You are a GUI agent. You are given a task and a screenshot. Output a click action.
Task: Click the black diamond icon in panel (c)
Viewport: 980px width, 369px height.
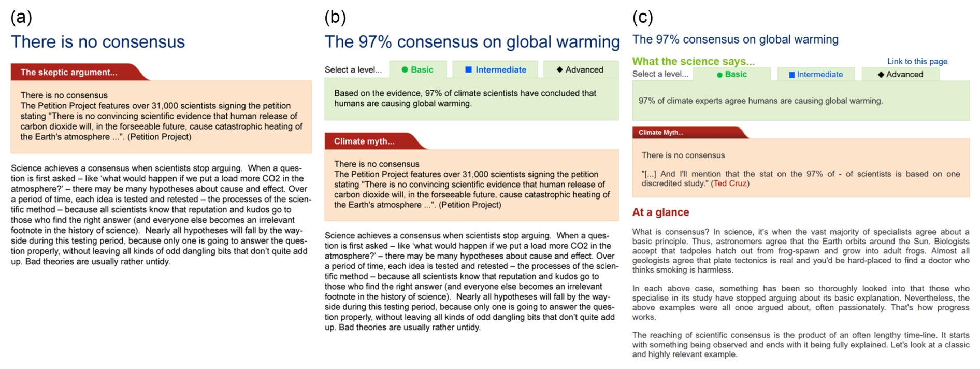[x=881, y=75]
